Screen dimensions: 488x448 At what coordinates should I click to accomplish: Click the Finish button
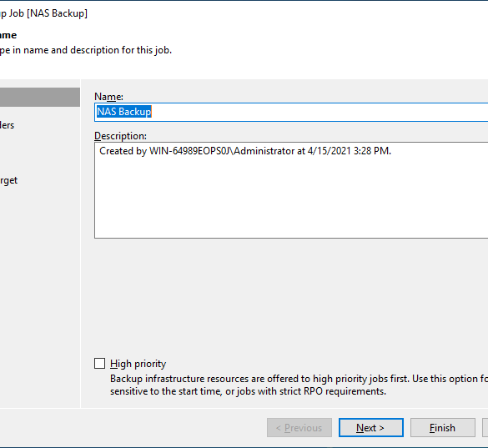pos(443,427)
